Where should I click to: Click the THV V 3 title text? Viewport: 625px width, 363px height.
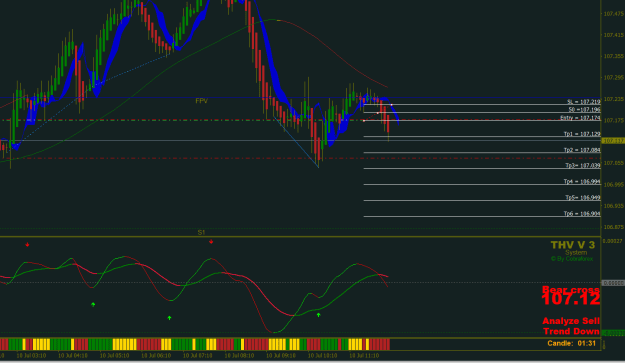pyautogui.click(x=572, y=245)
